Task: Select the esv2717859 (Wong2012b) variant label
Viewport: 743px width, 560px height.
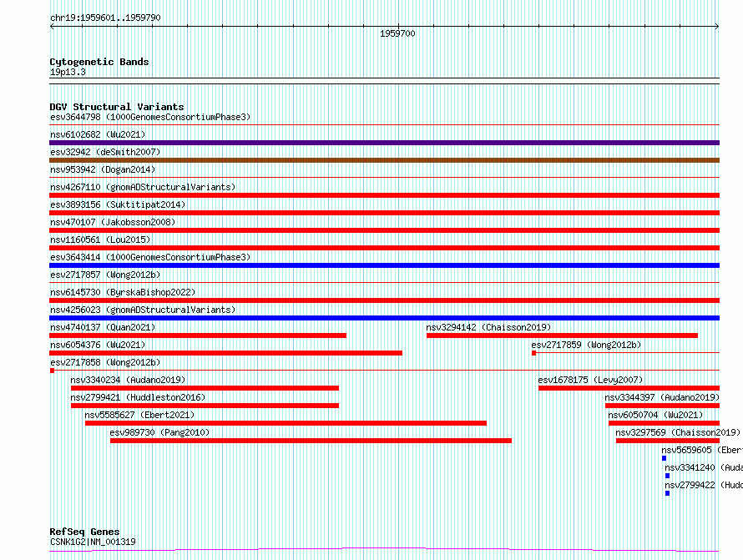Action: coord(586,345)
